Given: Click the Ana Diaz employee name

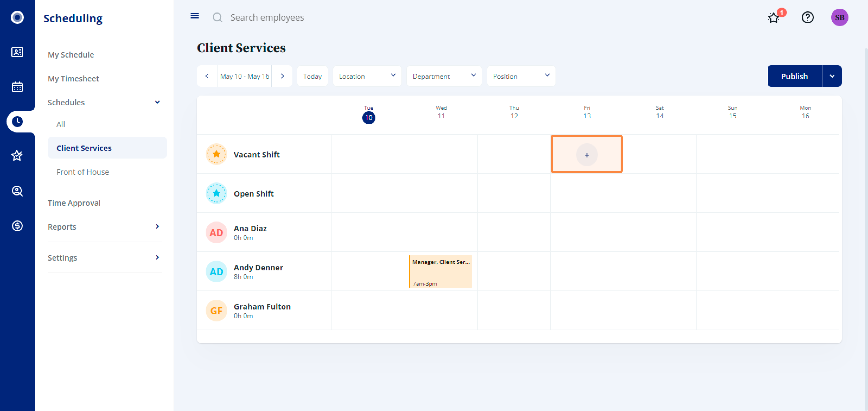Looking at the screenshot, I should [250, 228].
